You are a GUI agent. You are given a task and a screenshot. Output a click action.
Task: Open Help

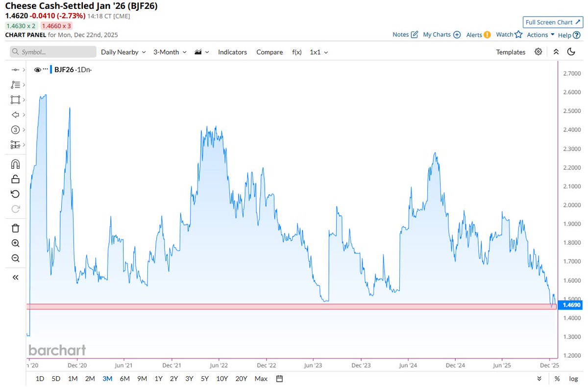click(x=569, y=35)
